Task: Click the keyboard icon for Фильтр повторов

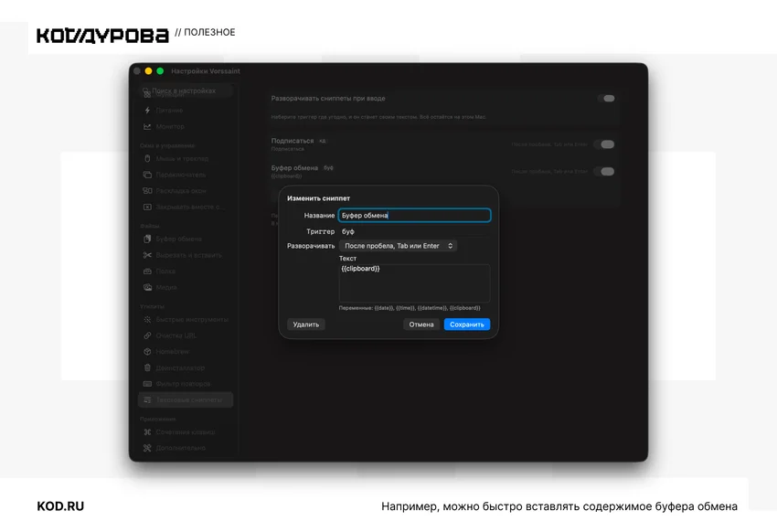Action: (147, 384)
